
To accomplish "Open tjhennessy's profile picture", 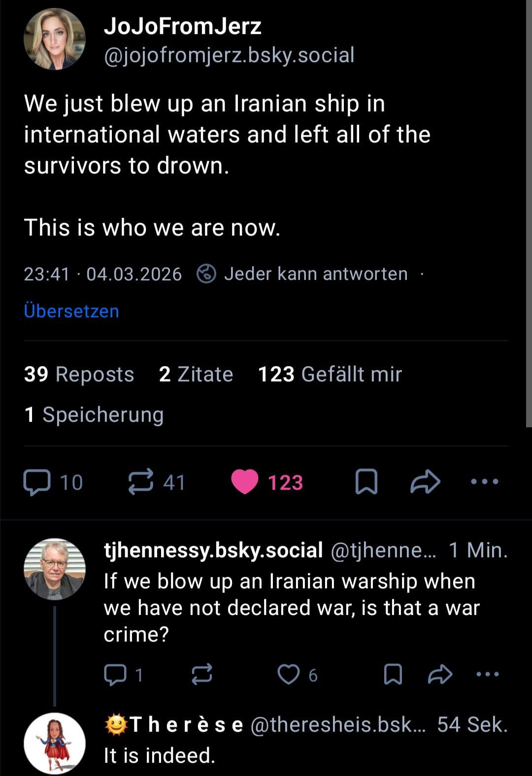I will pyautogui.click(x=55, y=569).
